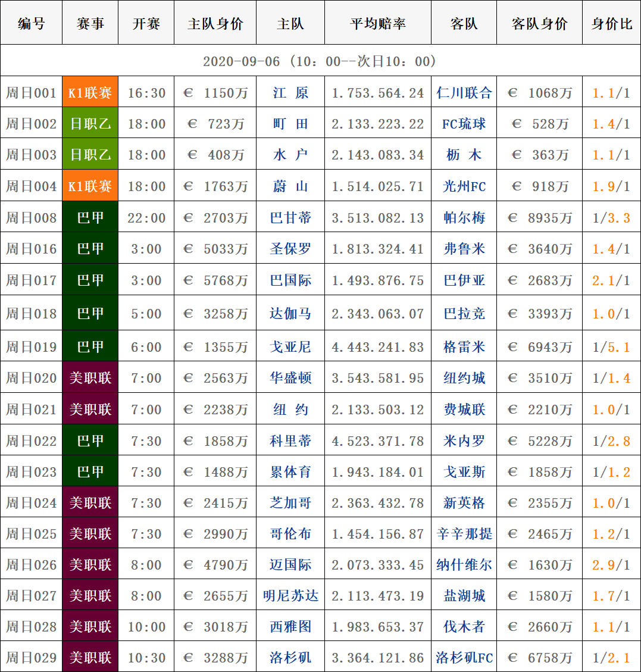Click the 编号 column header
Viewport: 641px width, 672px height.
click(x=31, y=24)
